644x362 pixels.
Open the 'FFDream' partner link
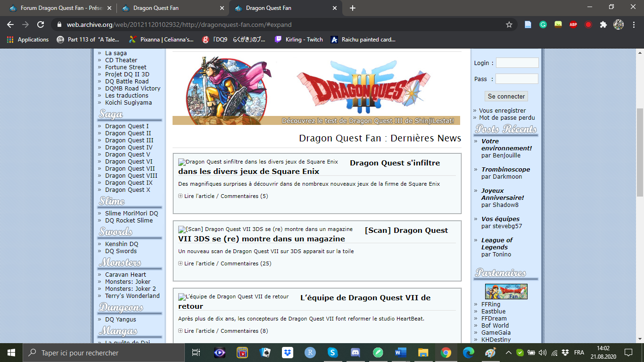494,319
